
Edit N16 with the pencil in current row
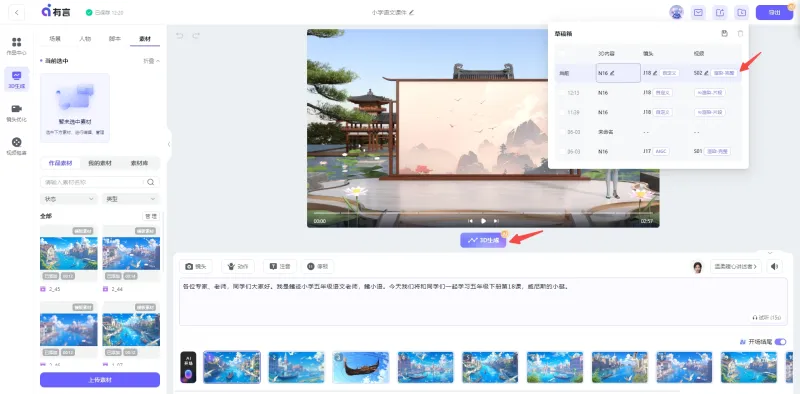(612, 73)
